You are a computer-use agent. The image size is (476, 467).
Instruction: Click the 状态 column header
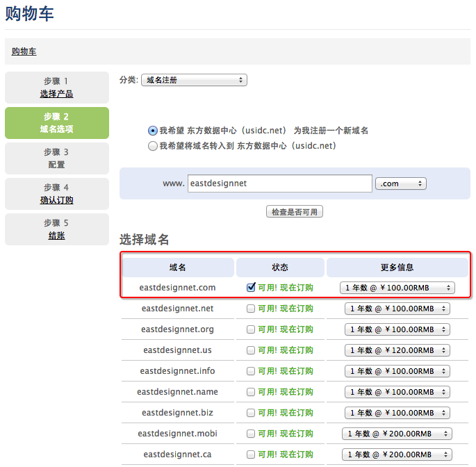(280, 268)
